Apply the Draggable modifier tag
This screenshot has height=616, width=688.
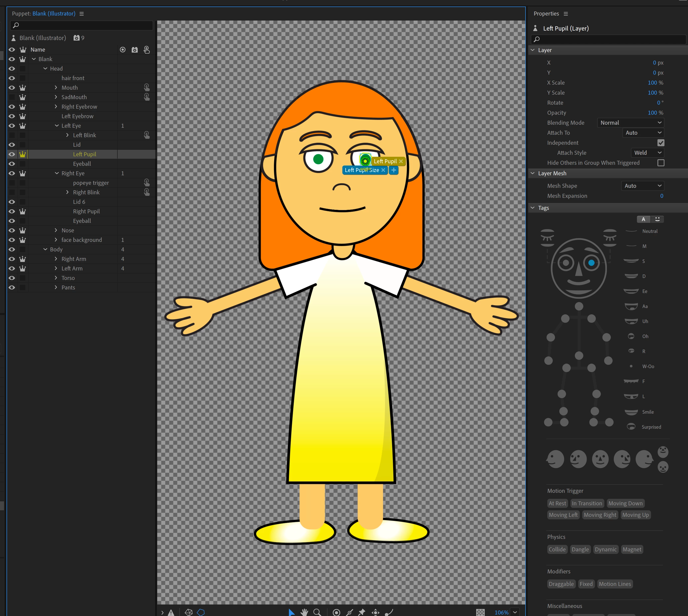pyautogui.click(x=561, y=584)
